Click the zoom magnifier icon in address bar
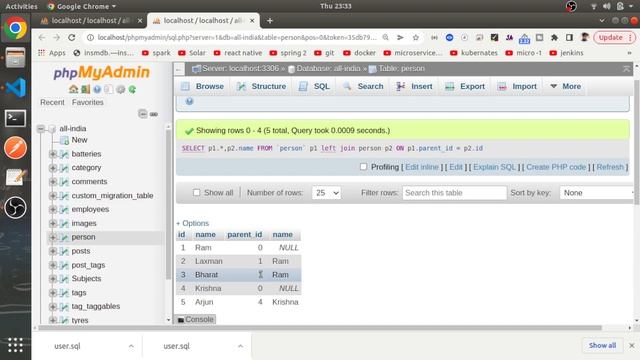The image size is (640, 360). point(385,38)
